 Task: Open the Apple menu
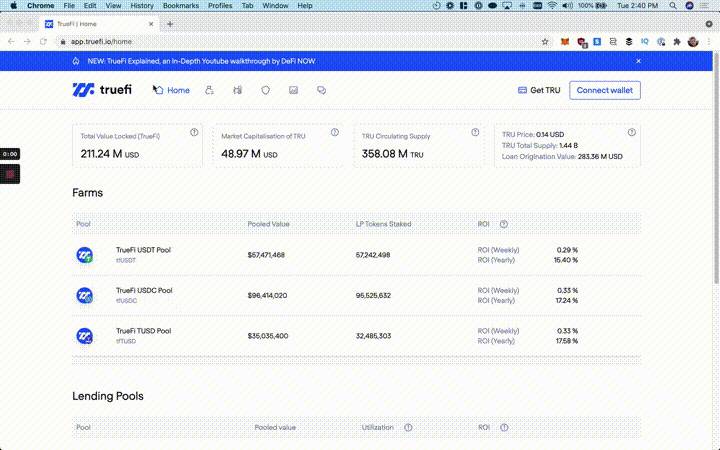point(14,6)
